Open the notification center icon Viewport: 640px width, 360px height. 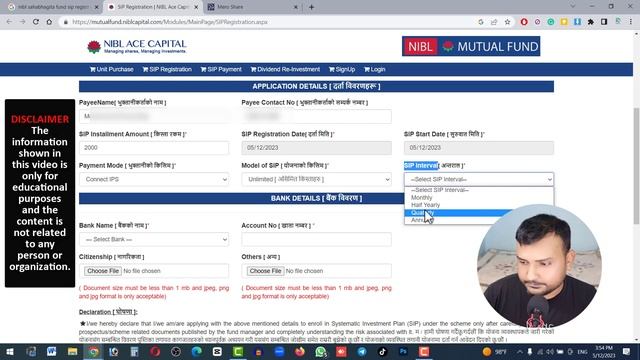click(x=627, y=351)
